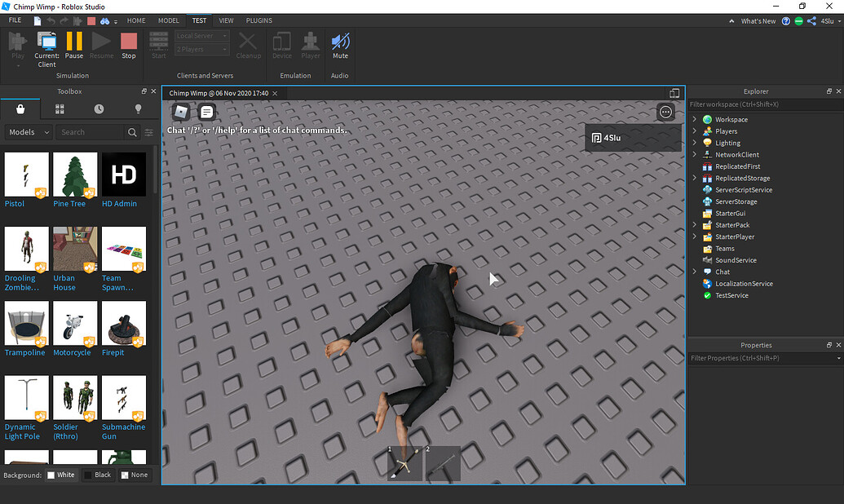Open the Drooling Zombie model link
844x504 pixels.
(x=21, y=283)
